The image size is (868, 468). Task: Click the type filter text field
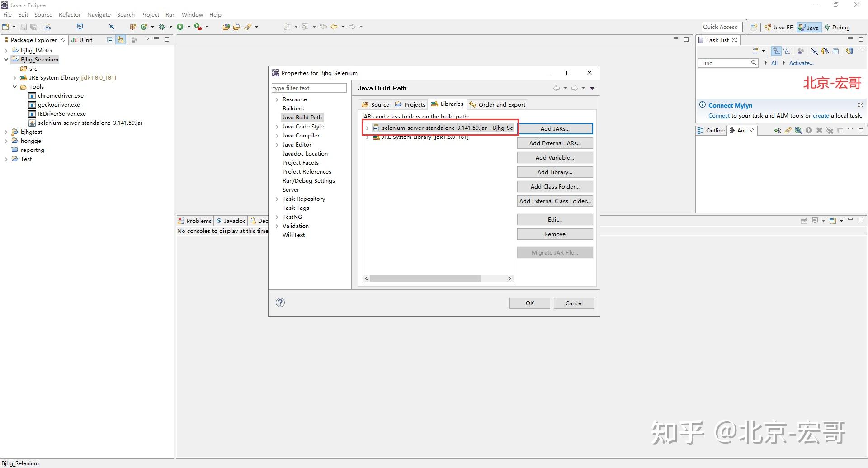(309, 88)
